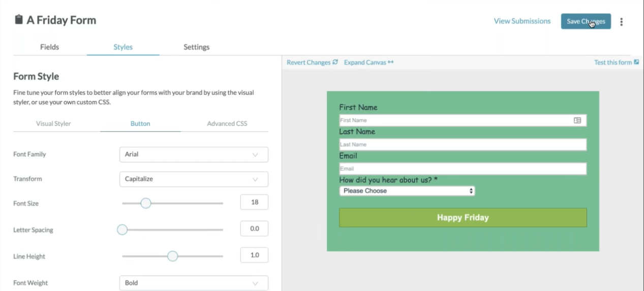Open the Font Weight Bold dropdown
644x291 pixels.
pos(194,283)
